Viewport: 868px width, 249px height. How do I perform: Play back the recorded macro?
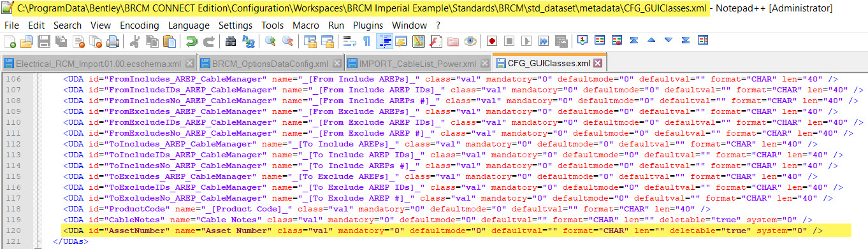pos(526,41)
